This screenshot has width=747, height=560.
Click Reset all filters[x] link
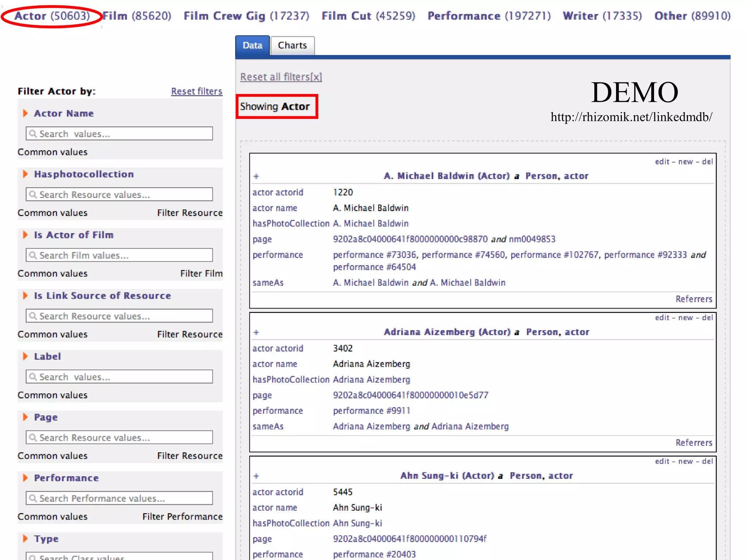pos(281,77)
